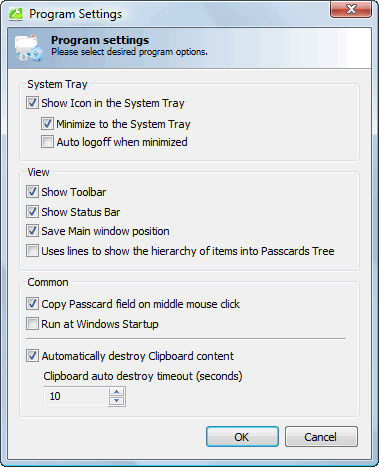Uncheck Save Main window position
The width and height of the screenshot is (379, 467).
tap(32, 231)
